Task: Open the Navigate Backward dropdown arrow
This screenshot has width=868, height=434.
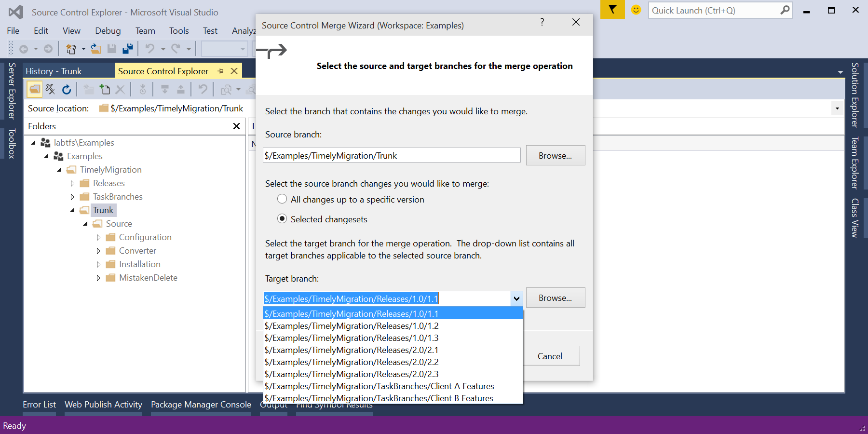Action: coord(36,49)
